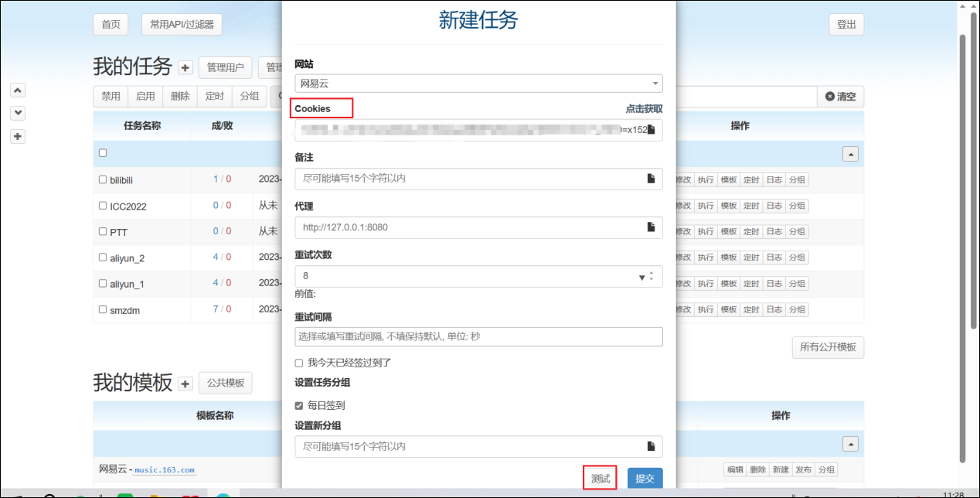The width and height of the screenshot is (980, 498).
Task: Click the plus icon beside 我的模板
Action: (x=185, y=384)
